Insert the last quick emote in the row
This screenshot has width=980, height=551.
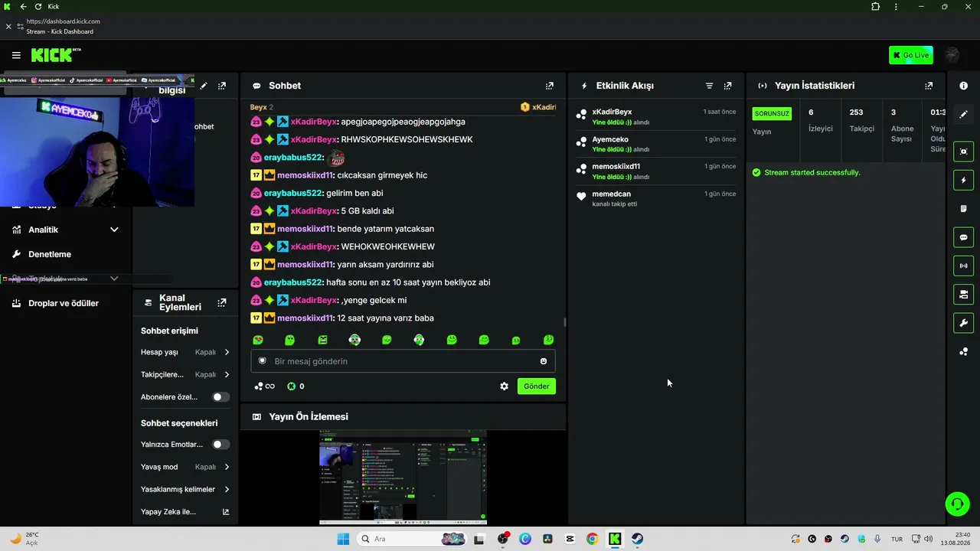pos(548,340)
